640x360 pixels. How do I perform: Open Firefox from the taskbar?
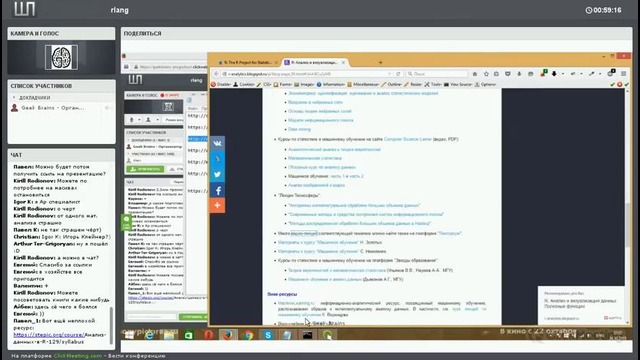click(228, 335)
